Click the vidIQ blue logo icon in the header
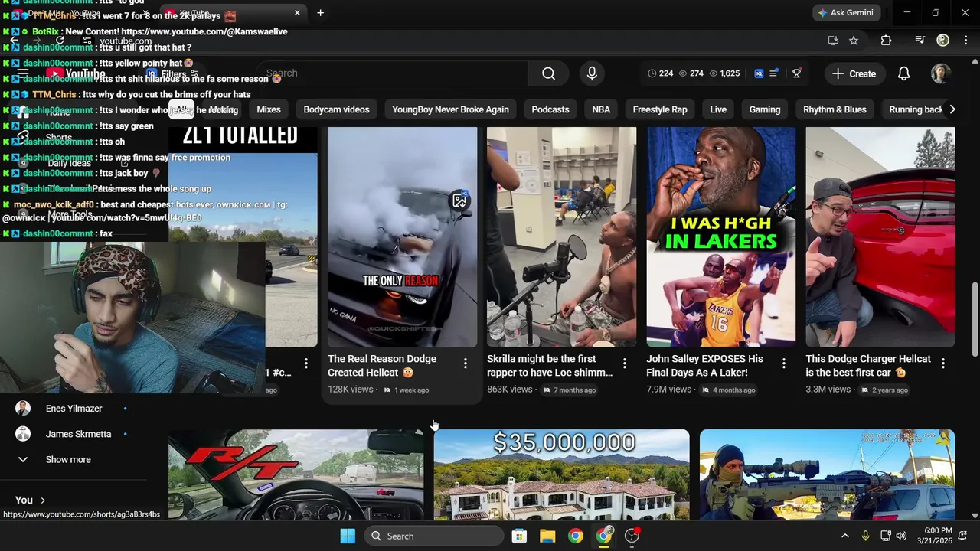The height and width of the screenshot is (551, 980). [759, 73]
